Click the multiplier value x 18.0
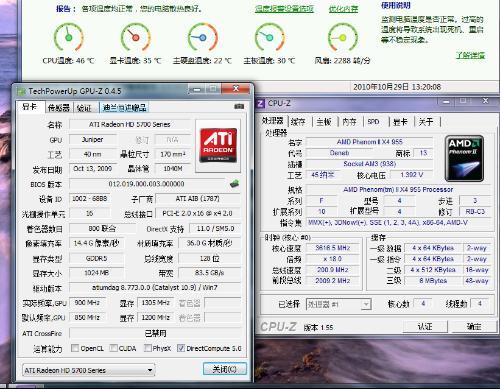Image resolution: width=500 pixels, height=389 pixels. (333, 259)
